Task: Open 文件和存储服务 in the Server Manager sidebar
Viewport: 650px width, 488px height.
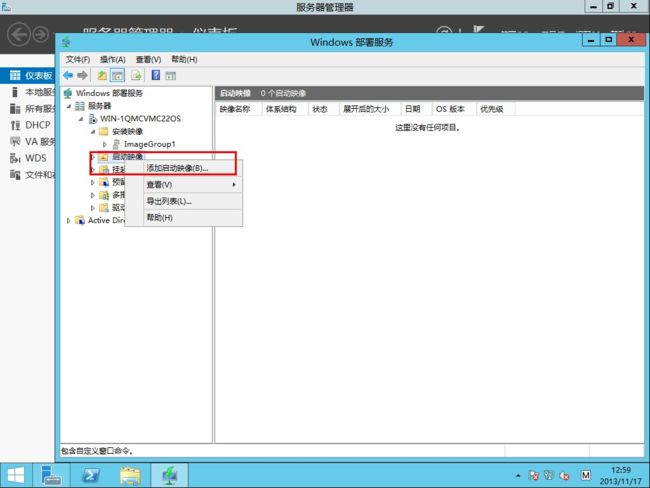Action: (27, 175)
